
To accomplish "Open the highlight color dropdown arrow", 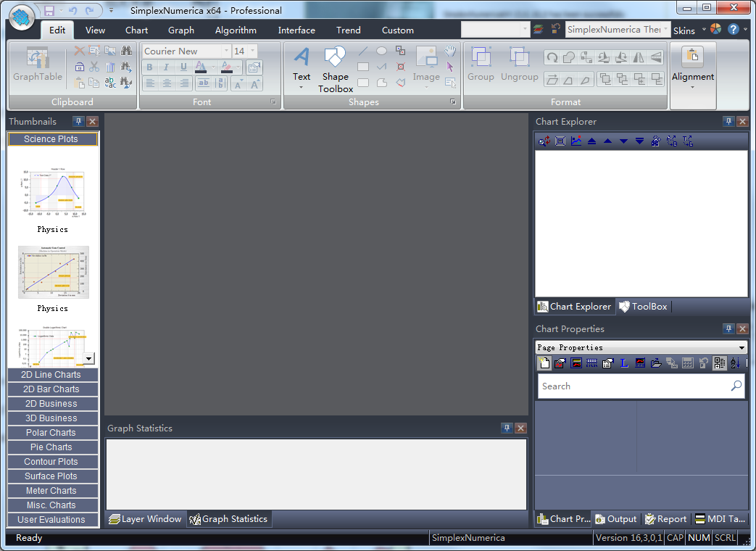I will [238, 67].
